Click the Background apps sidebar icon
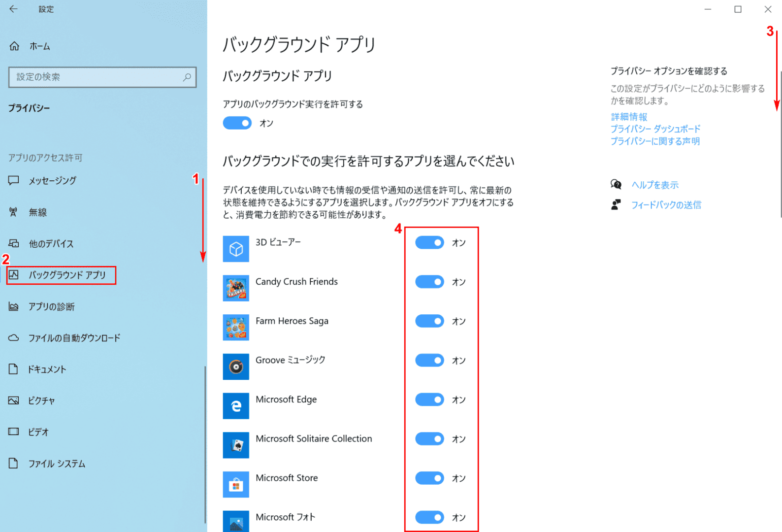The image size is (782, 532). pos(14,275)
